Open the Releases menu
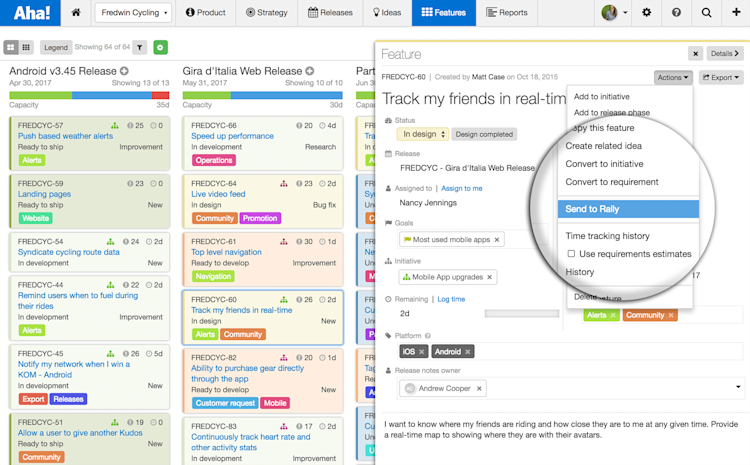 (331, 12)
